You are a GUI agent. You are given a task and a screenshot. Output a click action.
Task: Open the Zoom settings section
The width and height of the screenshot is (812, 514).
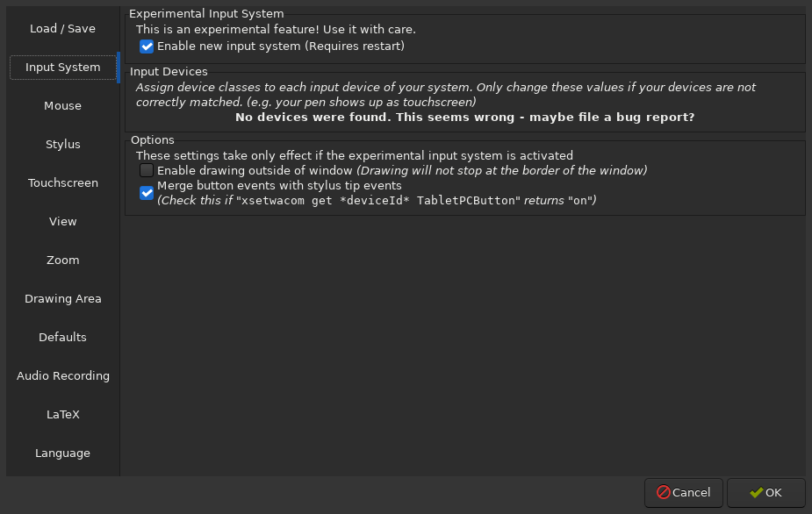pyautogui.click(x=62, y=260)
